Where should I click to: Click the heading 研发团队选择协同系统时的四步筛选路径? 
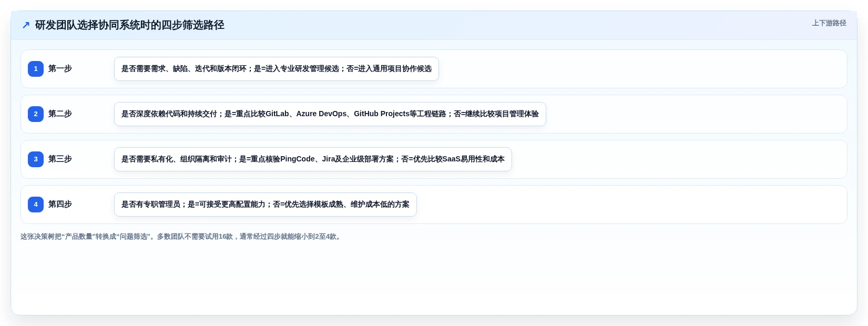pyautogui.click(x=129, y=25)
